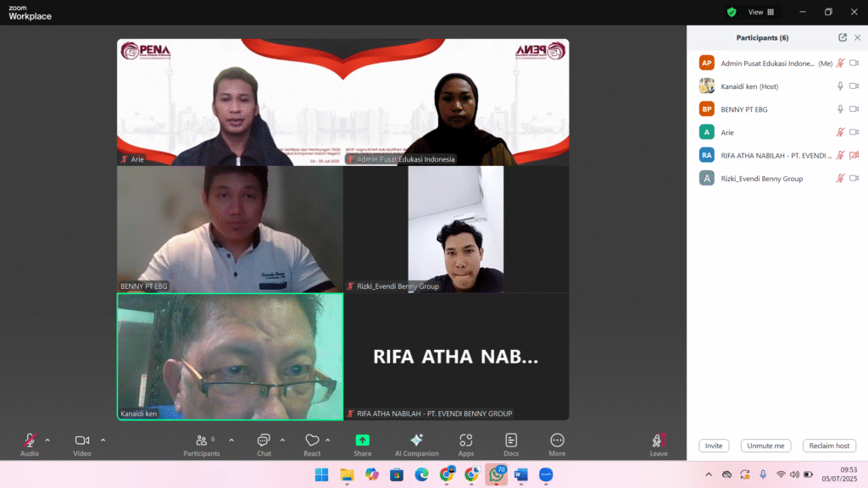Screen dimensions: 868x488
Task: Click Arie's muted microphone icon
Action: [x=840, y=132]
